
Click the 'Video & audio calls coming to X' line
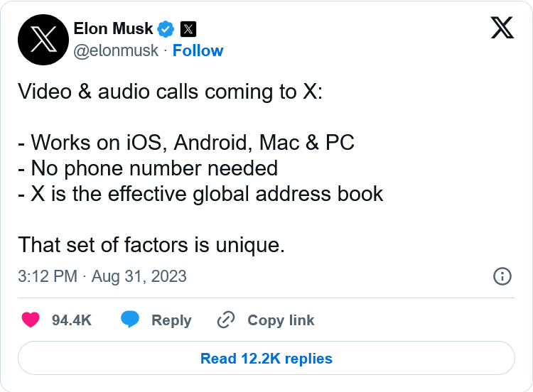170,92
